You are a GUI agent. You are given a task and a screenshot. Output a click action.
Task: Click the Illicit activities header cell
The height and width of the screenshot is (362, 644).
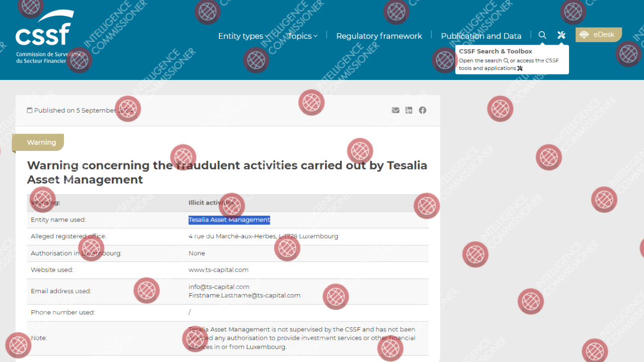tap(211, 203)
